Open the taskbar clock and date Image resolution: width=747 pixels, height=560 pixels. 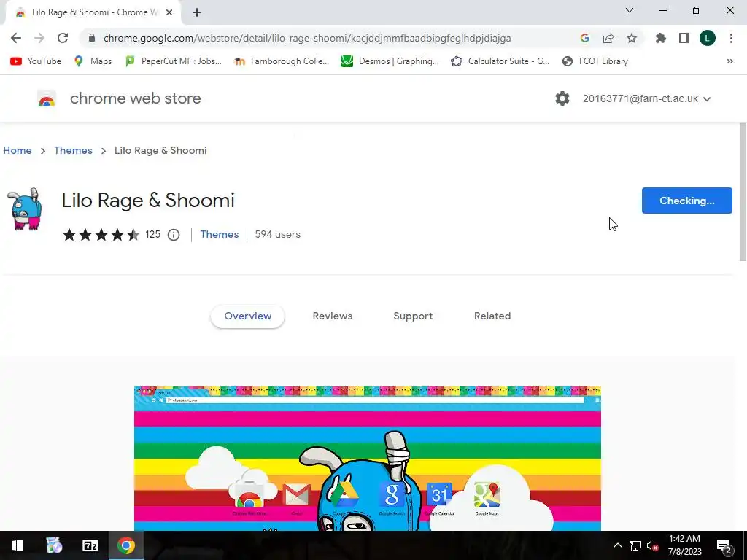point(684,545)
